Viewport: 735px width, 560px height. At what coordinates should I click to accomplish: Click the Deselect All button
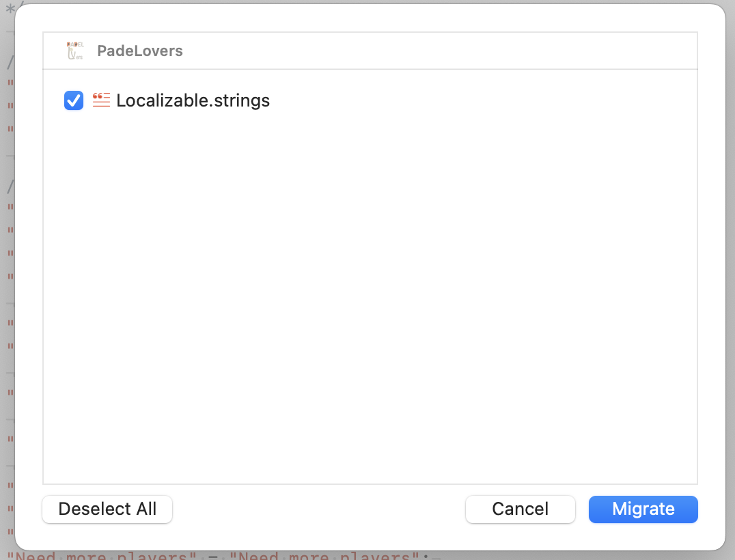pyautogui.click(x=107, y=509)
